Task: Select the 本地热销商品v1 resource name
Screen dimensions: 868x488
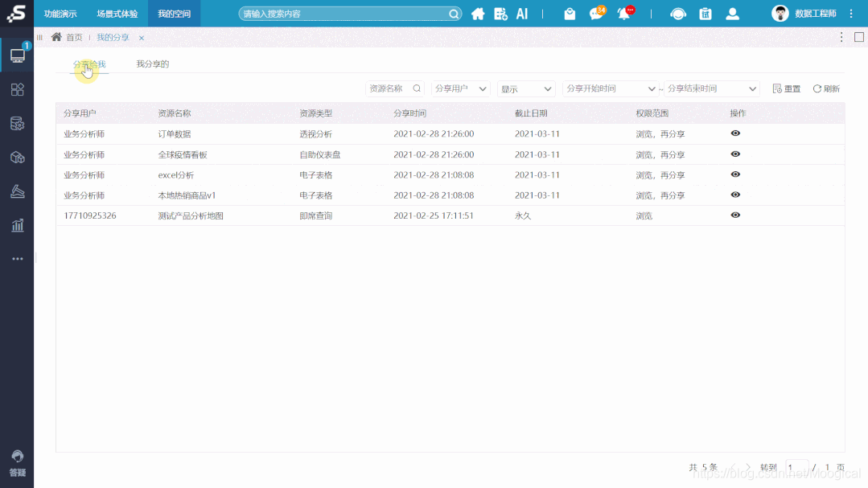Action: click(187, 195)
